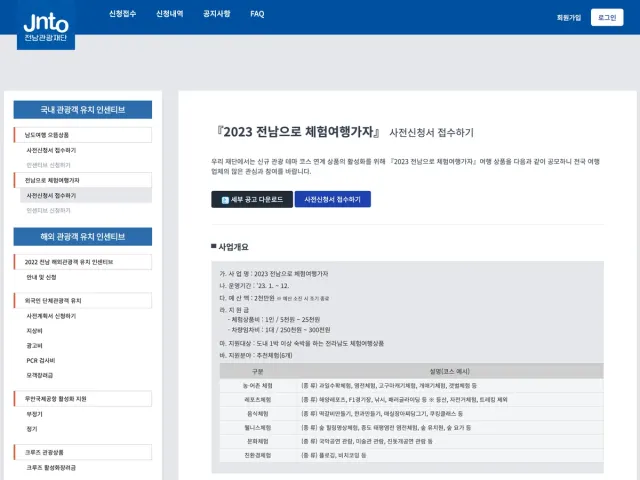Open 남도여행 으뜸상품 category
Viewport: 640px width, 480px height.
[83, 135]
